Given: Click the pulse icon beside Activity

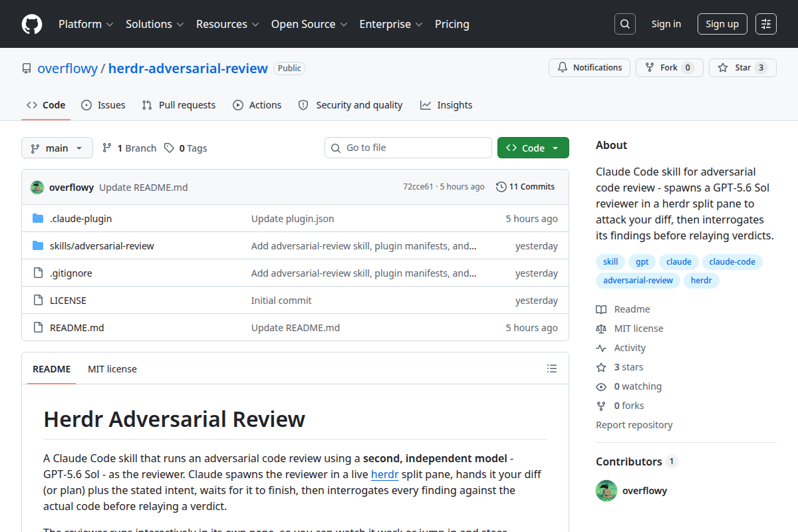Looking at the screenshot, I should pos(601,348).
